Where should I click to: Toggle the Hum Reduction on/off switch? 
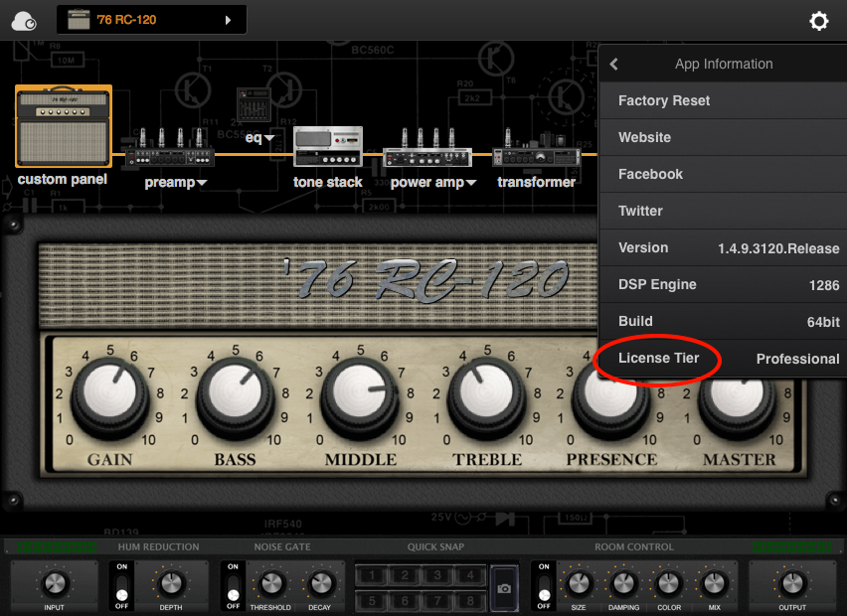click(122, 587)
